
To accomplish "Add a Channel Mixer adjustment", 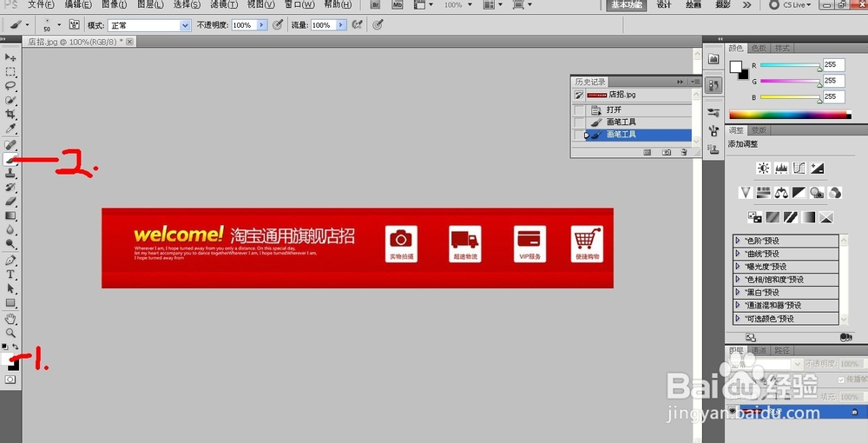I will click(x=834, y=193).
